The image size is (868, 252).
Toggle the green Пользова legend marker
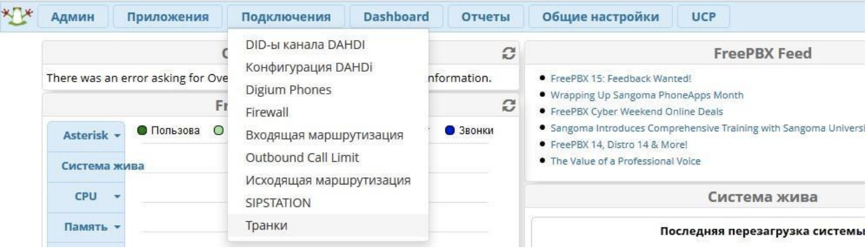point(141,131)
